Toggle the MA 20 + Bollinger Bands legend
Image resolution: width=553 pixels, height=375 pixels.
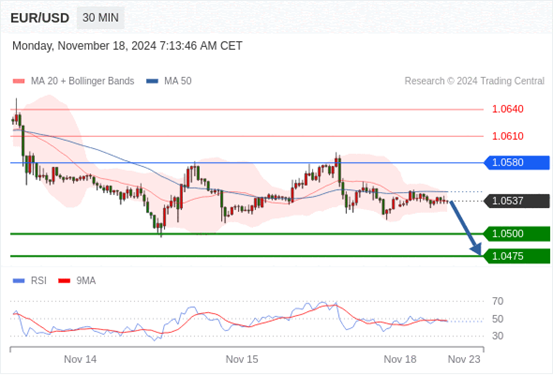click(73, 81)
